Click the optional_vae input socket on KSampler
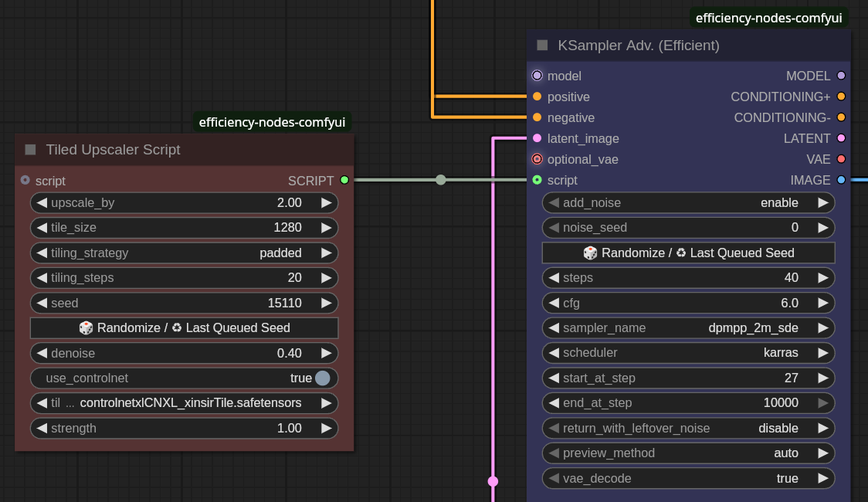 click(537, 159)
